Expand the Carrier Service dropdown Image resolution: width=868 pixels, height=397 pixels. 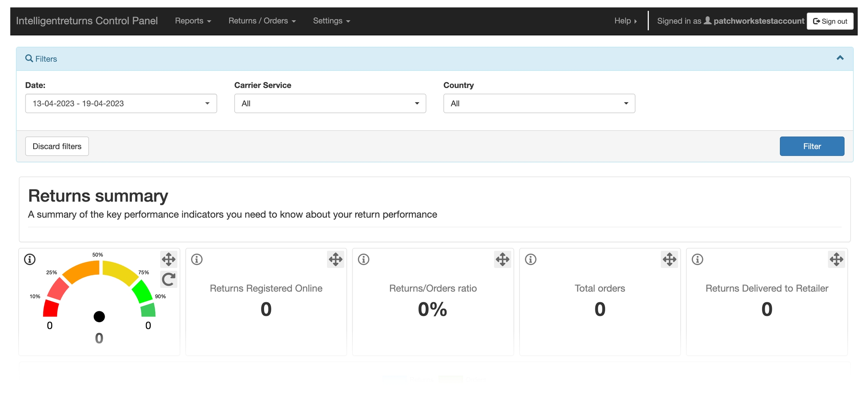pos(330,103)
